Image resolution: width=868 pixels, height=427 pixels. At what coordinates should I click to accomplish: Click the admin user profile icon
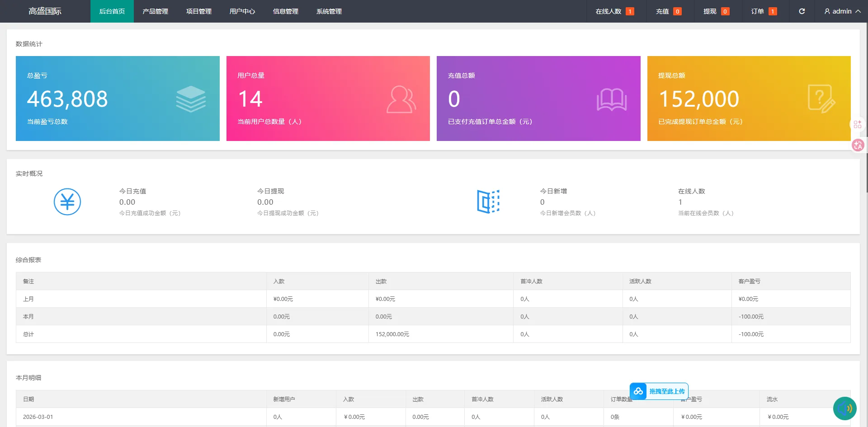(827, 11)
